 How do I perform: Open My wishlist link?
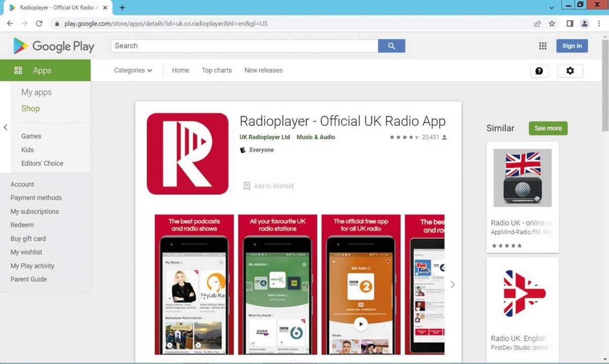tap(26, 252)
